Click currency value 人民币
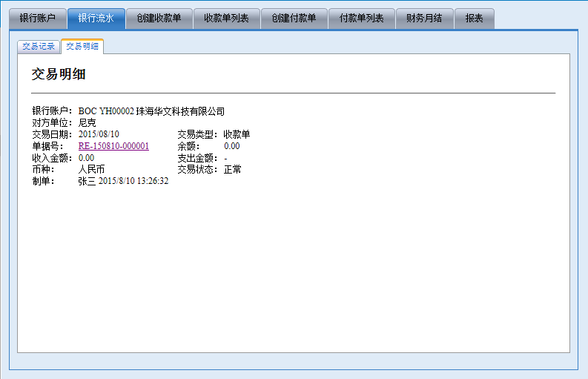588x379 pixels. (x=91, y=169)
